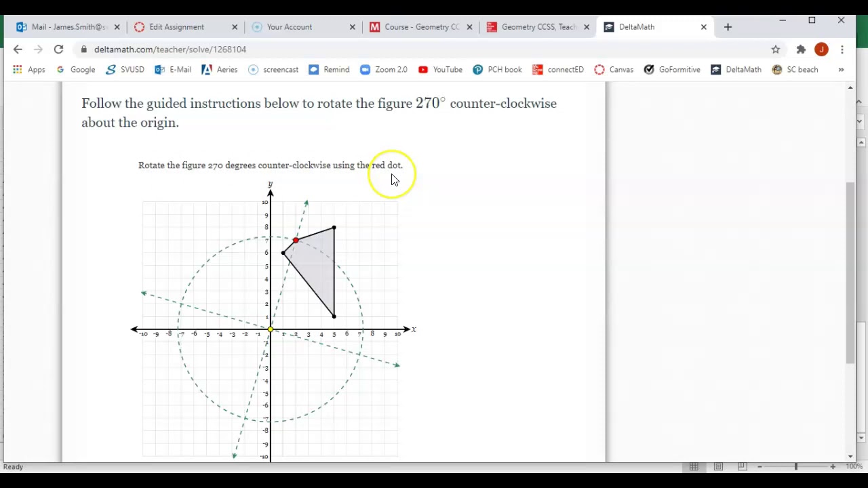Reload the DeltaMath page

coord(58,49)
